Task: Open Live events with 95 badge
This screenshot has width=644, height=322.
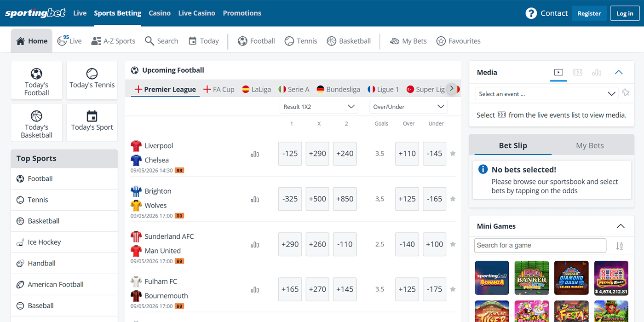Action: point(69,41)
